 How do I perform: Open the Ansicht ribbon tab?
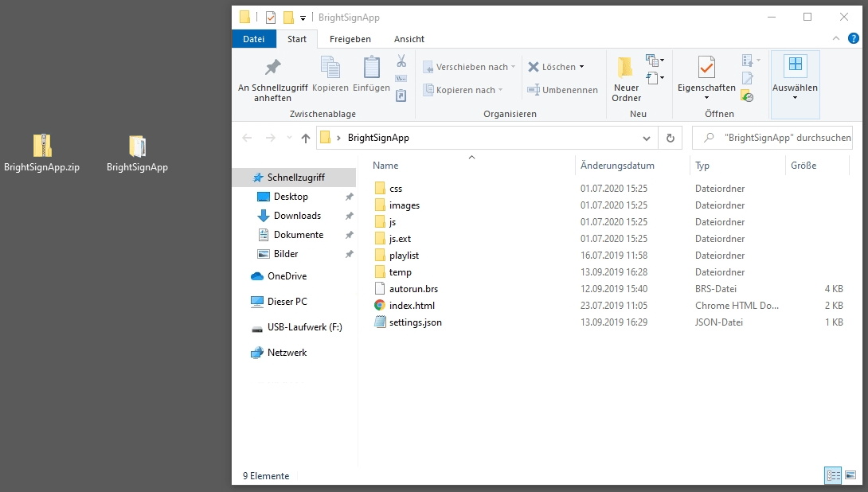(409, 39)
